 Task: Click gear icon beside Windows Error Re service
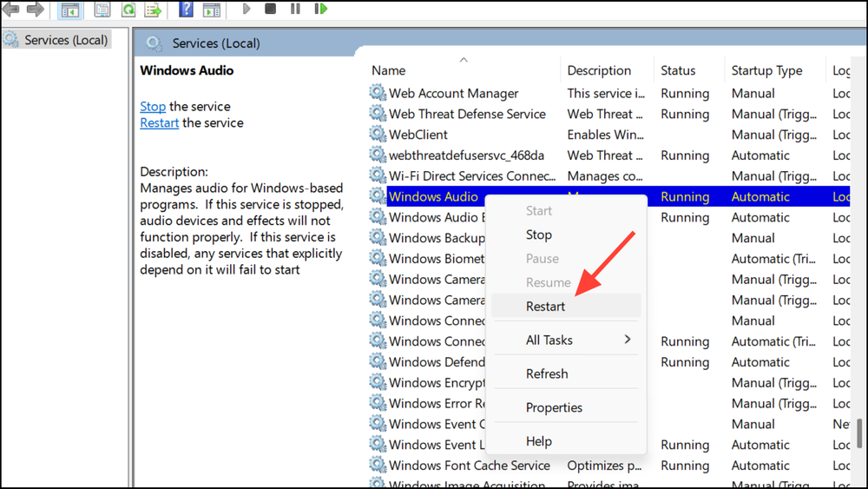click(x=378, y=403)
